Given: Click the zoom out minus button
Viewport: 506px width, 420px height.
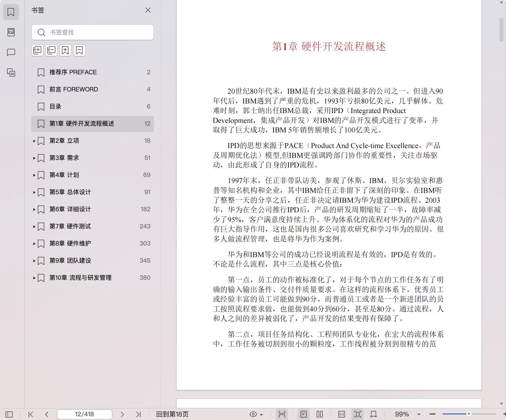Looking at the screenshot, I should point(432,414).
